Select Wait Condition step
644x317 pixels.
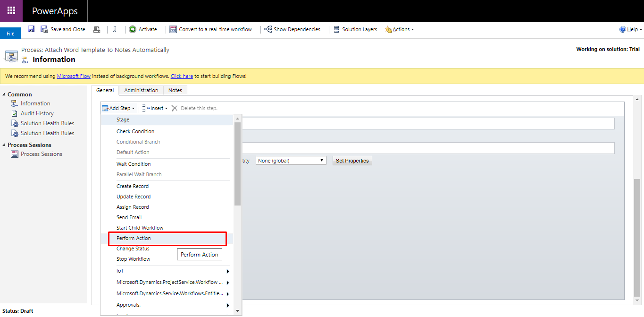167,164
